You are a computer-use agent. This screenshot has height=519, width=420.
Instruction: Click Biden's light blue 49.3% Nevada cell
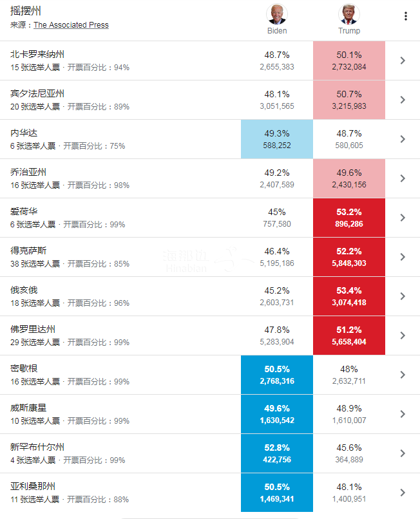click(x=277, y=139)
